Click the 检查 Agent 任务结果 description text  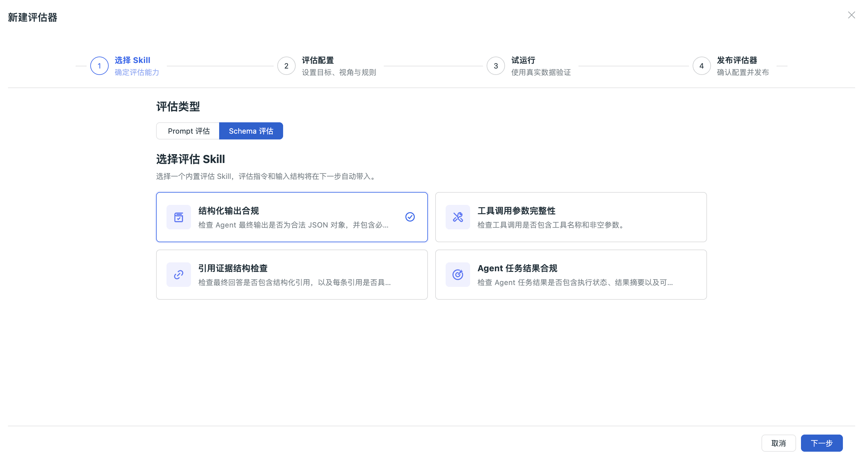coord(575,282)
